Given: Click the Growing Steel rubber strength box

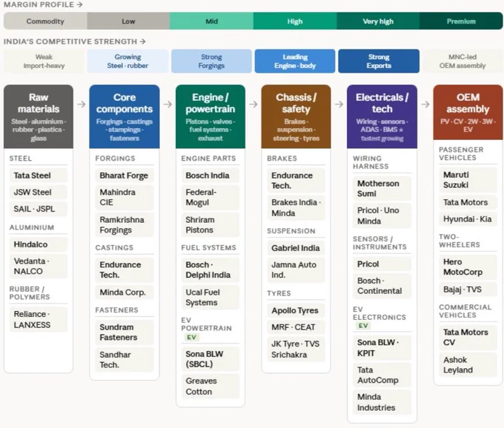Looking at the screenshot, I should 127,61.
